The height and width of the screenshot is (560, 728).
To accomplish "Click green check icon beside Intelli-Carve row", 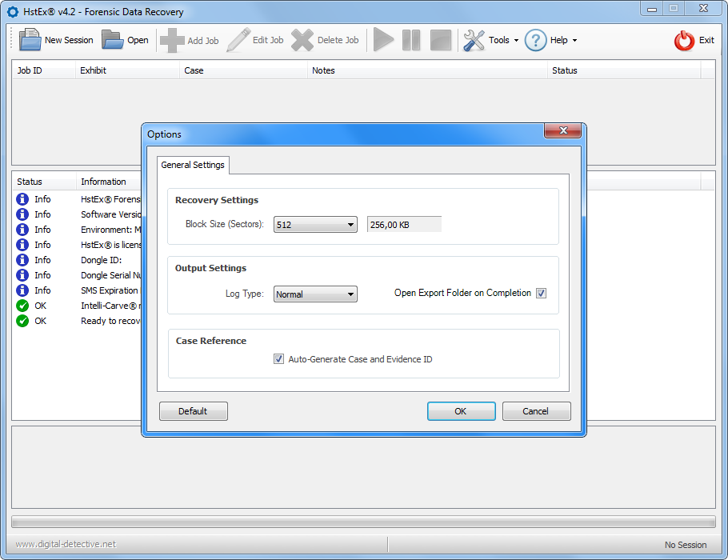I will point(22,306).
